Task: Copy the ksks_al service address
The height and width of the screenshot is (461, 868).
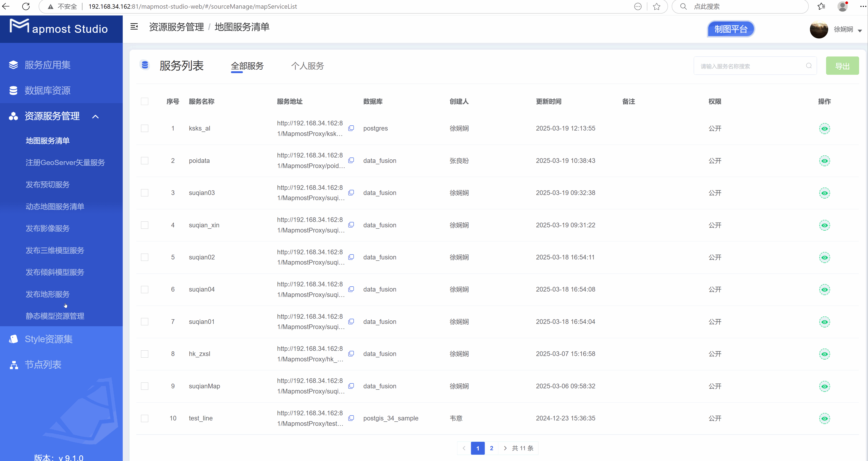Action: tap(351, 128)
